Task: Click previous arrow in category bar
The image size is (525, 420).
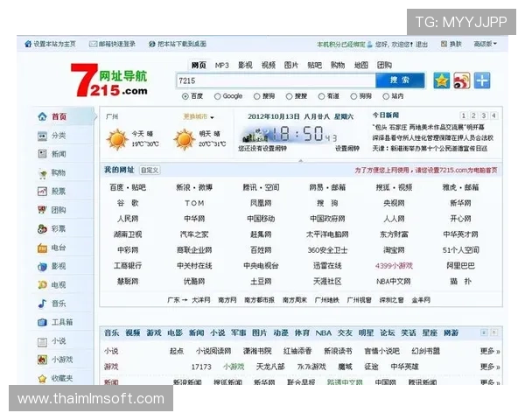Action: (x=484, y=332)
